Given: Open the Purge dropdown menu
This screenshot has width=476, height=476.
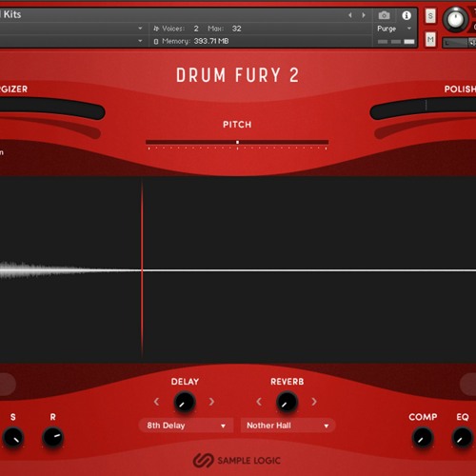Looking at the screenshot, I should click(x=394, y=29).
